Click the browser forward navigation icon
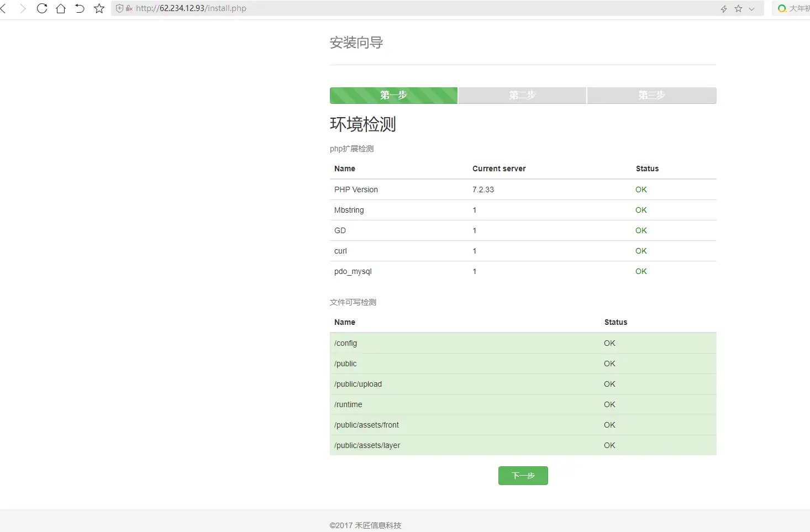Screen dimensions: 810x532 (x=23, y=8)
